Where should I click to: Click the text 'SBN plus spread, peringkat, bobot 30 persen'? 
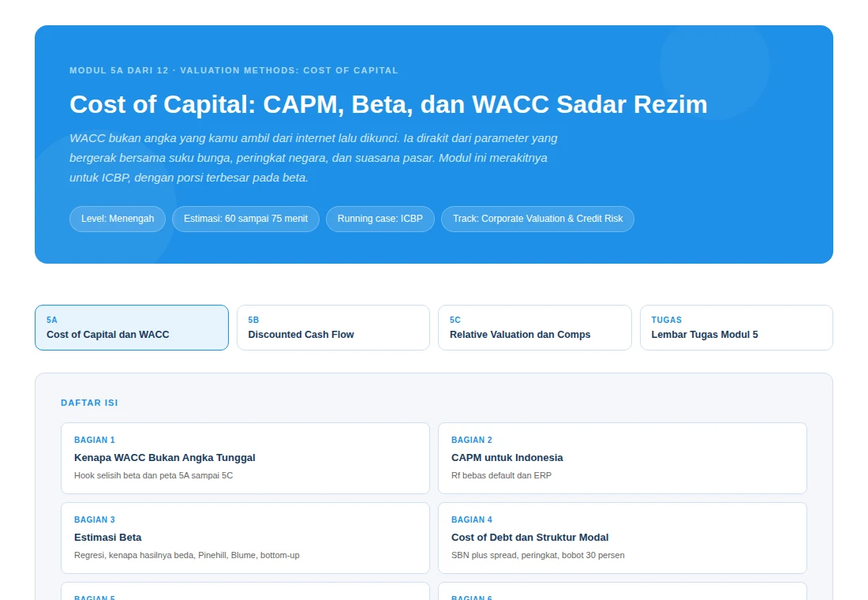point(537,555)
